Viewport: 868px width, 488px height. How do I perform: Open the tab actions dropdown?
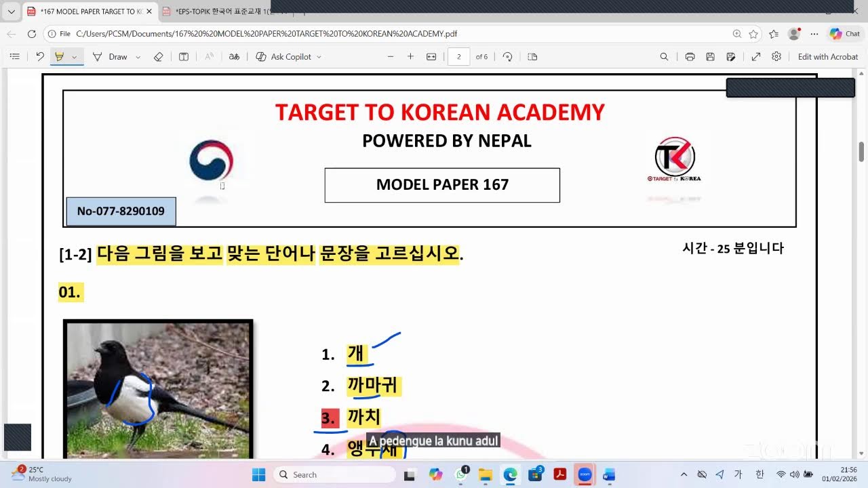(x=12, y=12)
